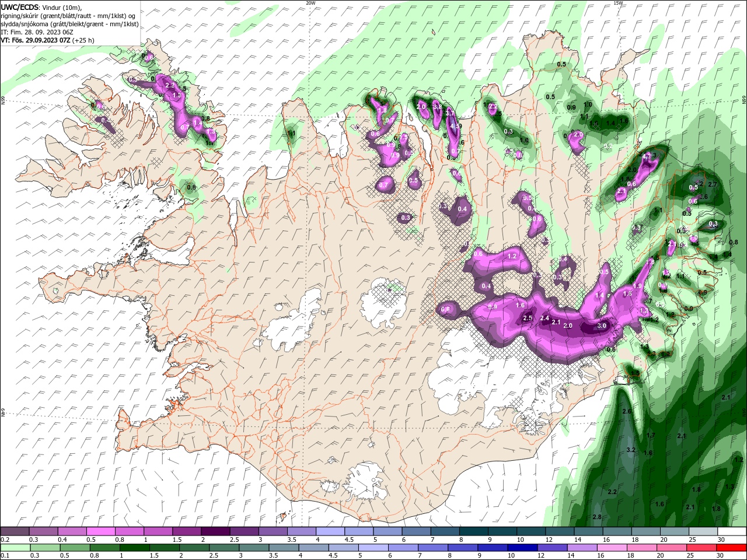Screen dimensions: 747x560
Task: Select upper legend swatch for 3
Action: point(273,531)
